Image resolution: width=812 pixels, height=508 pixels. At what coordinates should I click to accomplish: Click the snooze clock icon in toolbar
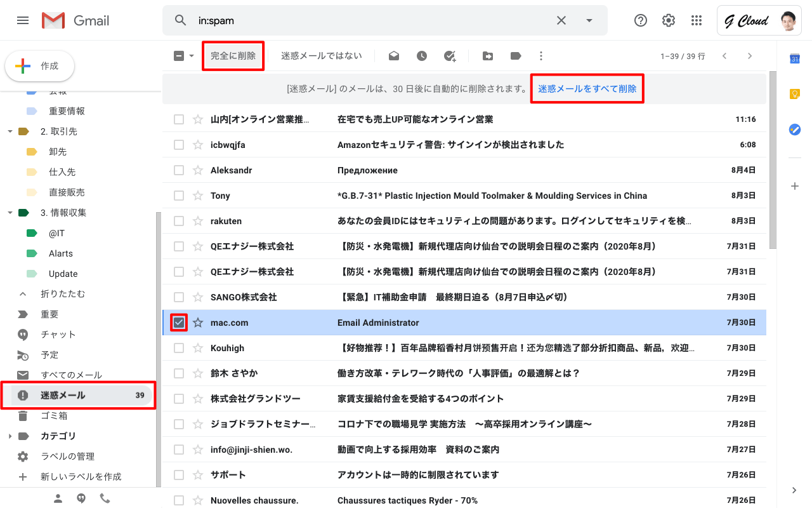(x=422, y=56)
